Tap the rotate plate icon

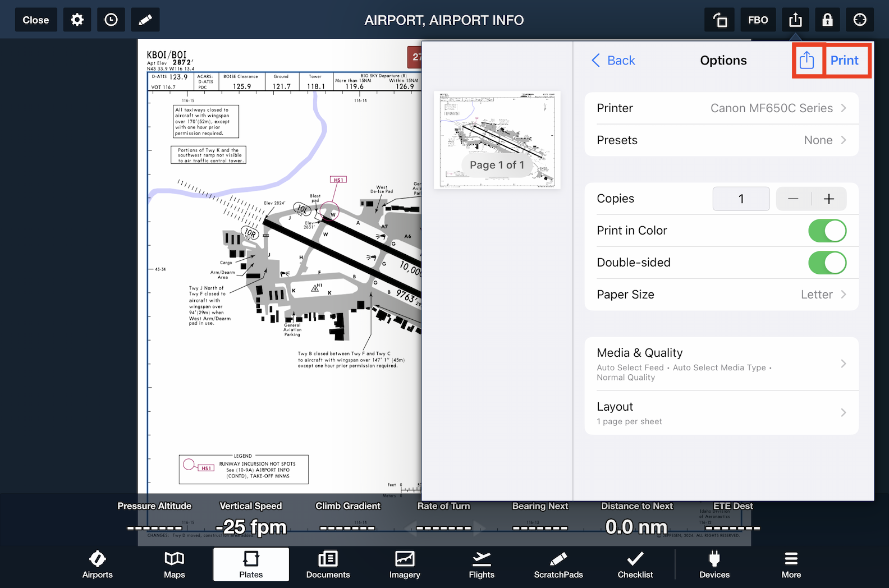pyautogui.click(x=719, y=20)
